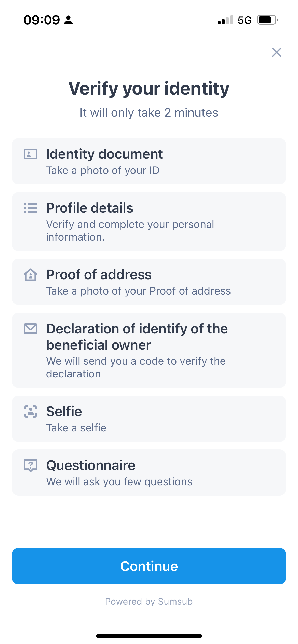298x644 pixels.
Task: Tap the 09:09 clock in status bar
Action: (42, 20)
